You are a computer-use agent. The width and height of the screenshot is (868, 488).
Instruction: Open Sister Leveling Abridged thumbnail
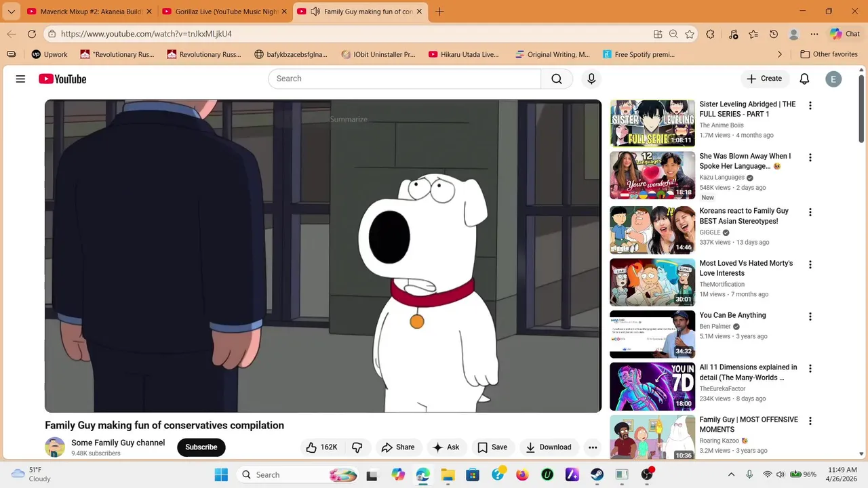pyautogui.click(x=652, y=123)
